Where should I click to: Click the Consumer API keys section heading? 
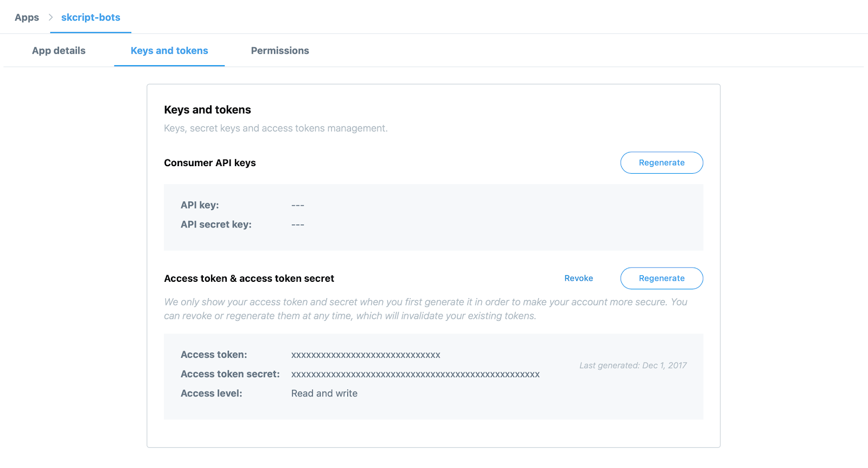210,162
